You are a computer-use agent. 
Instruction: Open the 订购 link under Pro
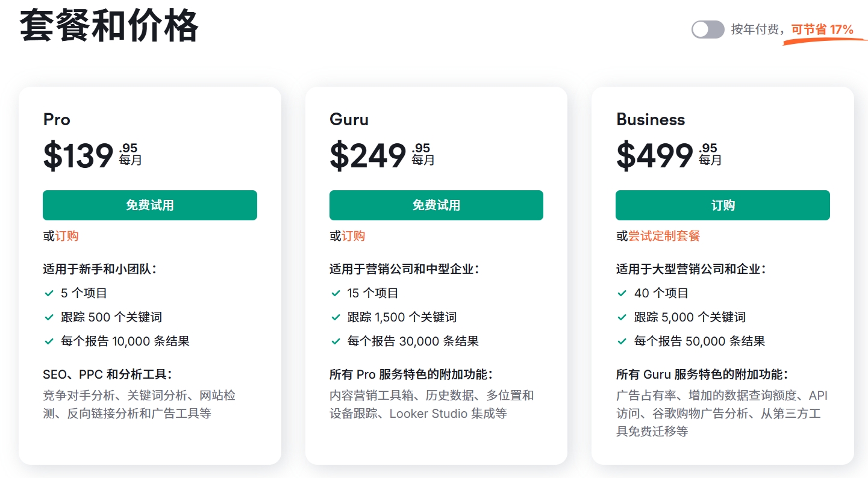[x=67, y=236]
